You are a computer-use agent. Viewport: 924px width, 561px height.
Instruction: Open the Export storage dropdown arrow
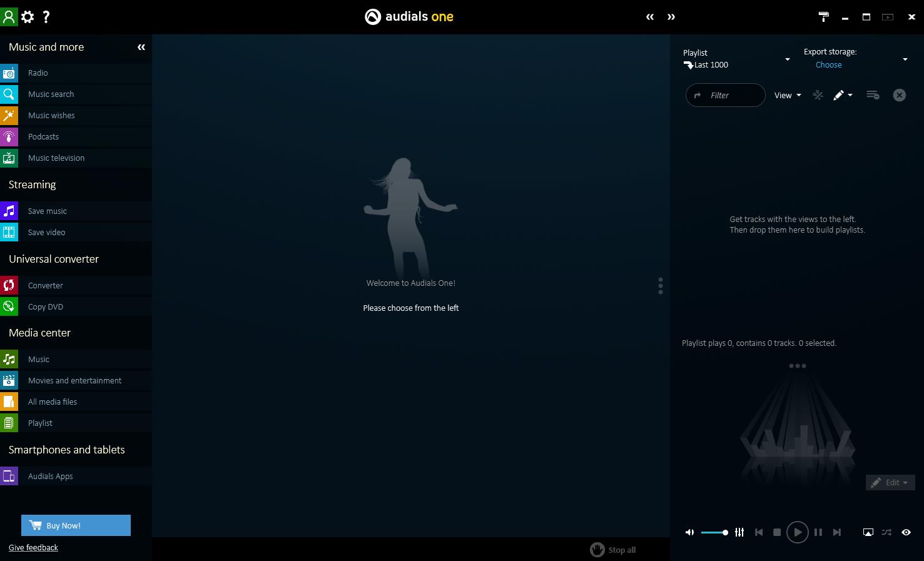905,59
